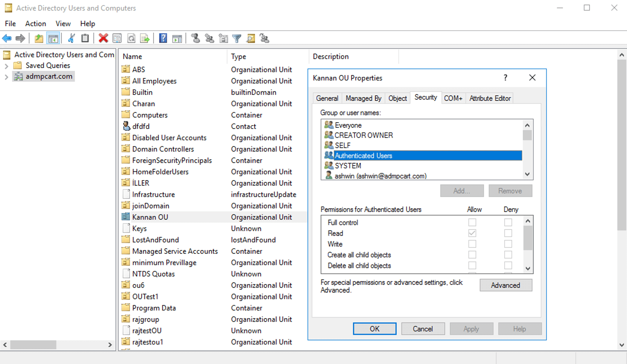The width and height of the screenshot is (627, 364).
Task: Check Allow for Create all child objects
Action: [x=472, y=255]
